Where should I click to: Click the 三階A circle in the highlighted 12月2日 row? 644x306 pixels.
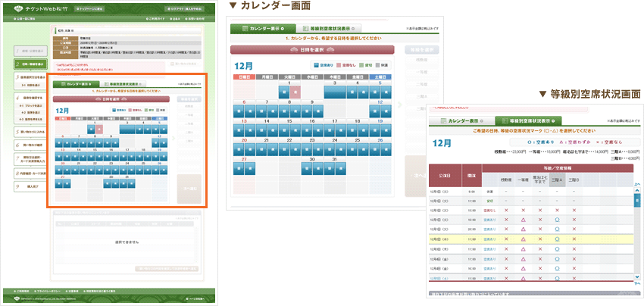pos(557,239)
